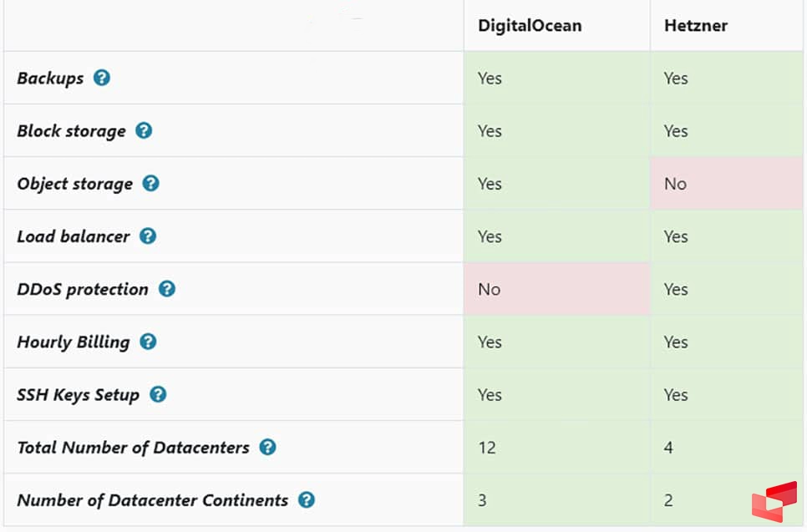This screenshot has height=532, width=807.
Task: Click DigitalOcean's continents value of 3
Action: [482, 500]
